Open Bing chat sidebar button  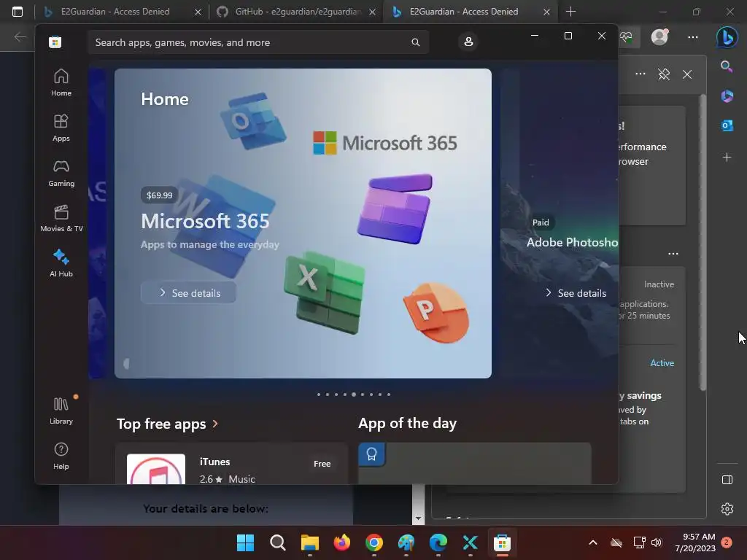(727, 37)
